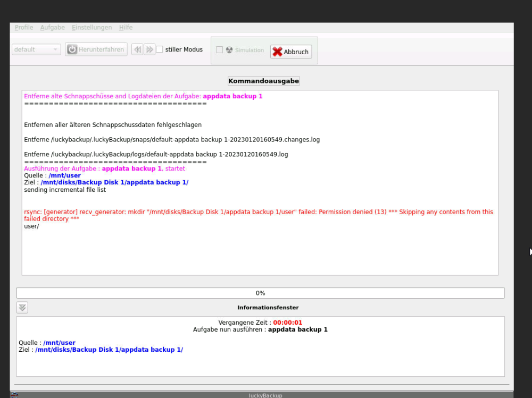532x398 pixels.
Task: Expand the default profile dropdown
Action: click(x=36, y=49)
